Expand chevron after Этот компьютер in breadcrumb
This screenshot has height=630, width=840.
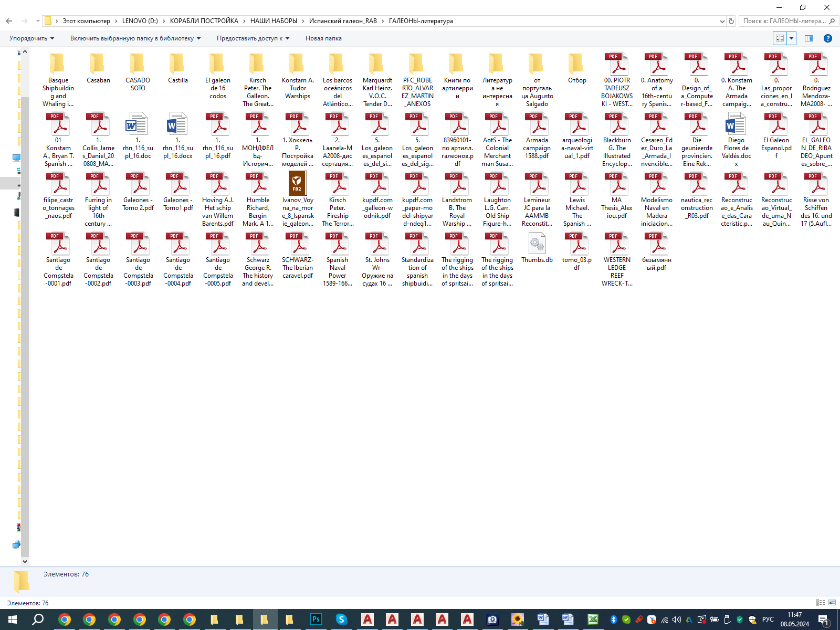point(116,21)
